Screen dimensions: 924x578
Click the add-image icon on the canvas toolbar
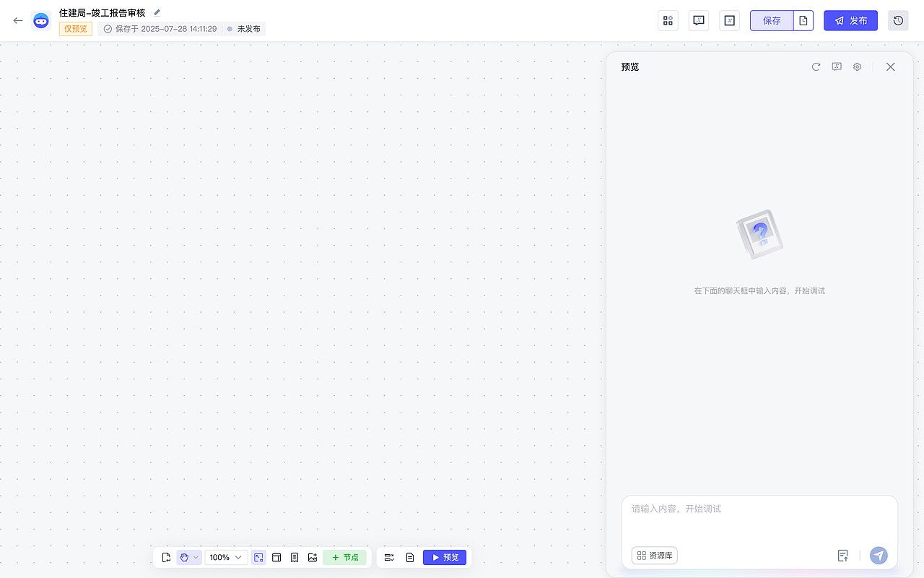click(x=313, y=557)
